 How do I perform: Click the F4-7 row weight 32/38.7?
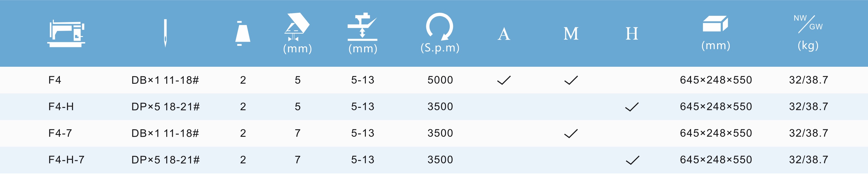click(809, 133)
